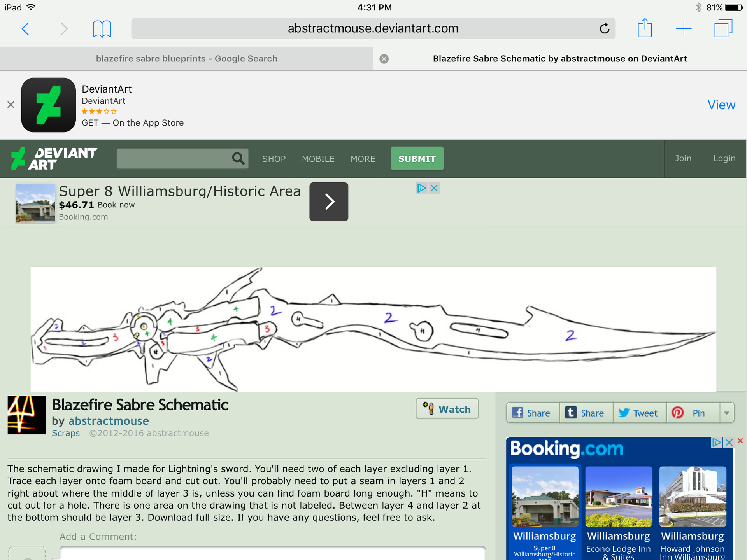Share on Tumblr

[586, 413]
